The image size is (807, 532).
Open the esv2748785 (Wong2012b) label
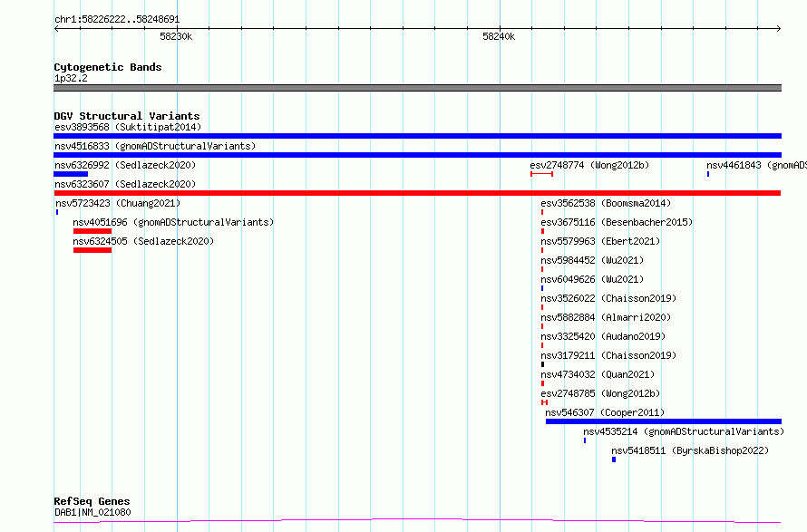tap(600, 393)
